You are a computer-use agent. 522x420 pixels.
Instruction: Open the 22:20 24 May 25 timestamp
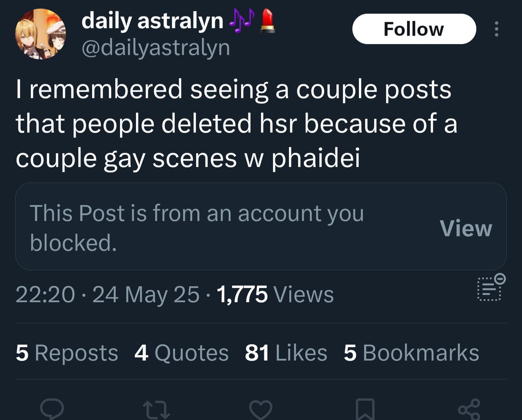pos(108,295)
